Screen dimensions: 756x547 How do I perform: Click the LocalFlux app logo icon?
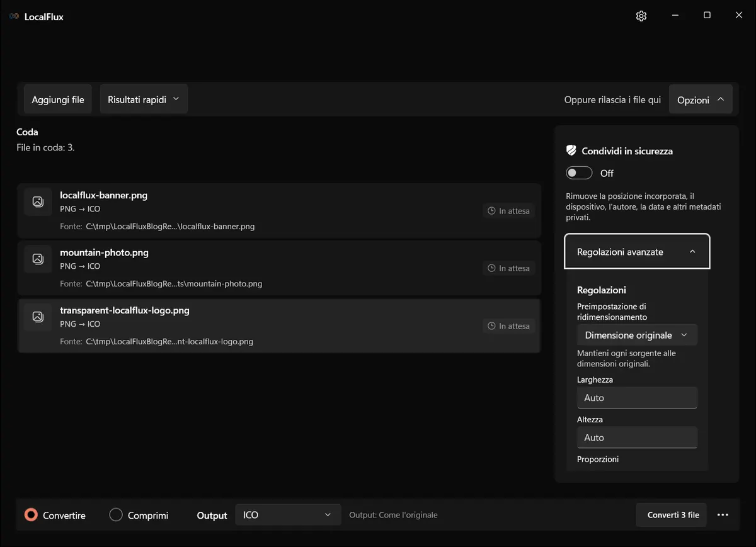click(x=14, y=16)
